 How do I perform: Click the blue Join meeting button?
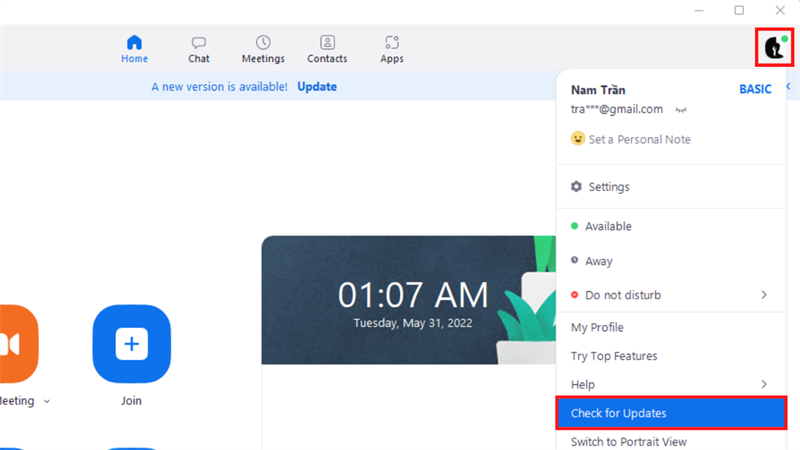pyautogui.click(x=132, y=344)
